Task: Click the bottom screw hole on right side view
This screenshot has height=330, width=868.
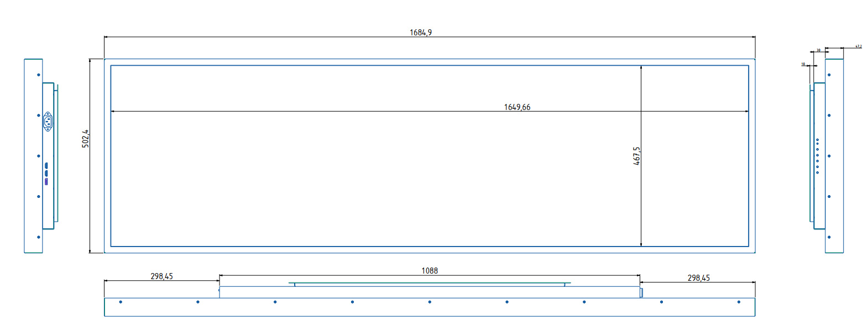Action: tap(829, 237)
